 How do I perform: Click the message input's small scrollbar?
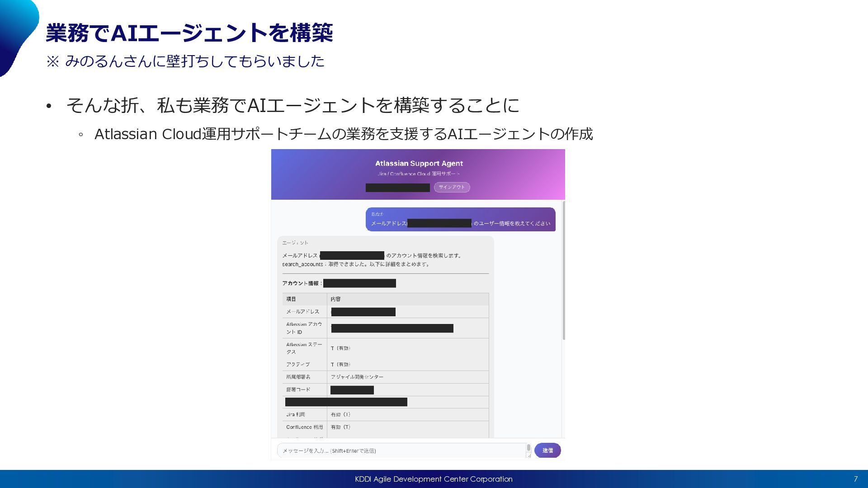tap(528, 448)
